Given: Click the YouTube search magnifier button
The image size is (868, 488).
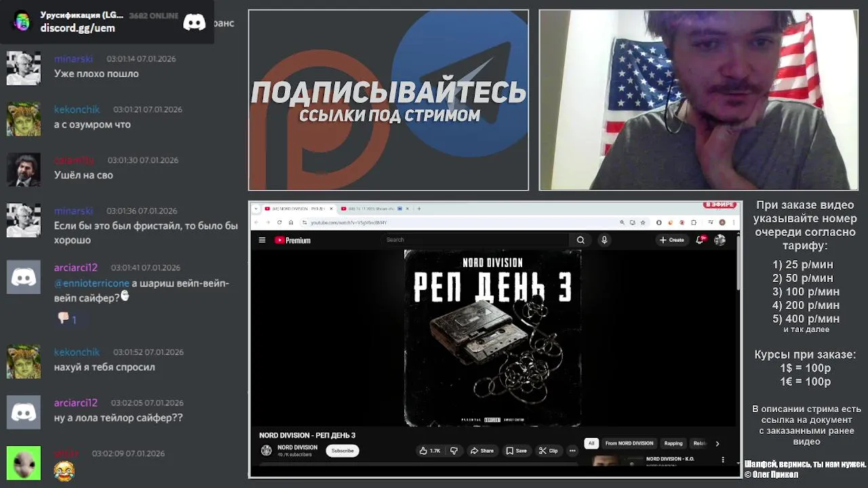Looking at the screenshot, I should tap(580, 240).
